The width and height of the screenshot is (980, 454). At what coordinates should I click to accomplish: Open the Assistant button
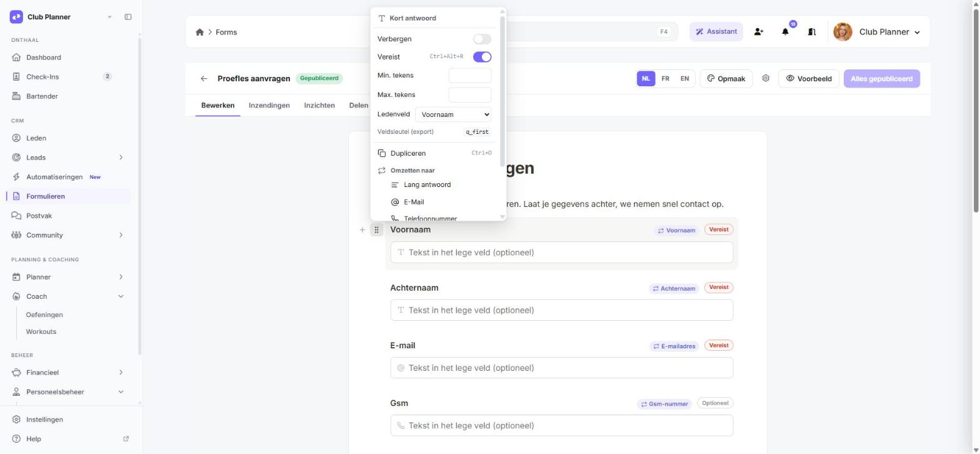(716, 32)
